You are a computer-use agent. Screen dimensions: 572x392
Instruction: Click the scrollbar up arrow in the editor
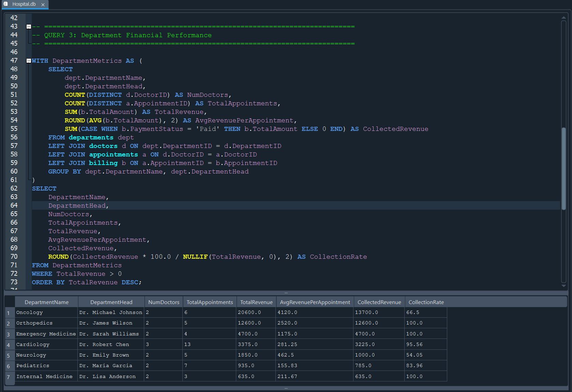click(x=563, y=17)
